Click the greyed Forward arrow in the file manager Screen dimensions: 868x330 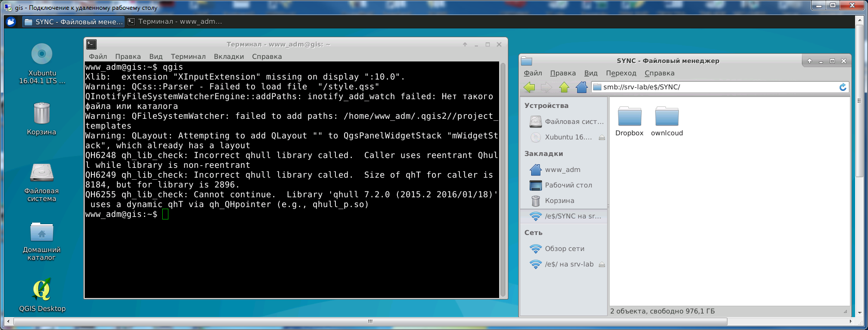(x=546, y=87)
